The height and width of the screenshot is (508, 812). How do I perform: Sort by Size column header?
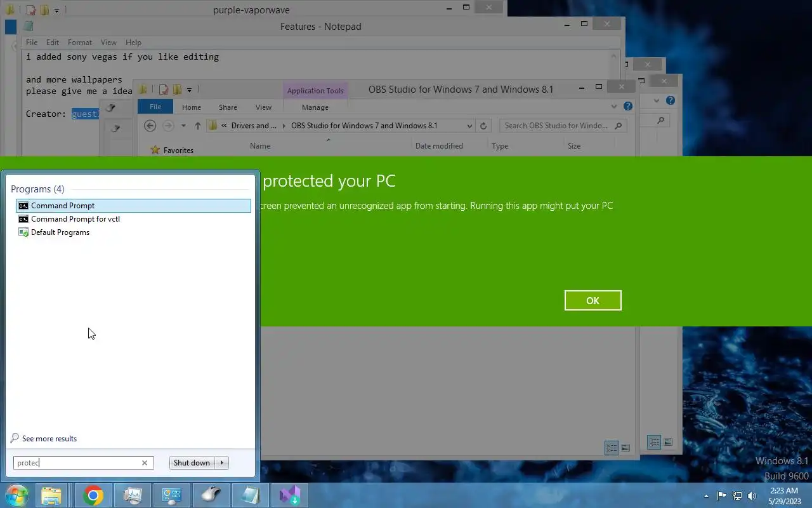574,146
